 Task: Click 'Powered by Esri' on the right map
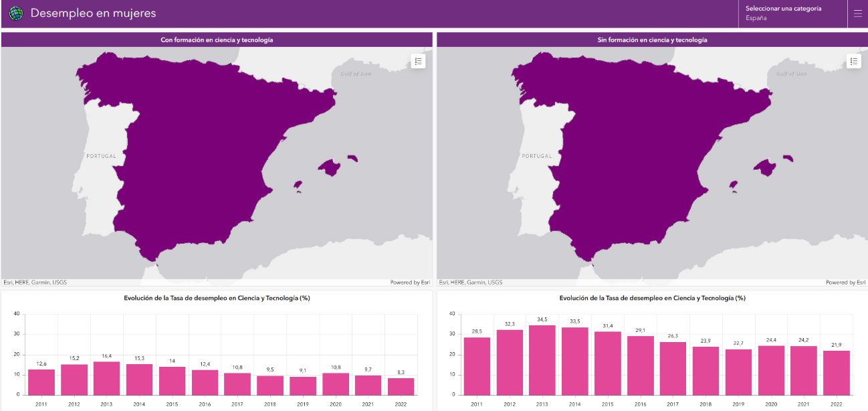tap(845, 282)
